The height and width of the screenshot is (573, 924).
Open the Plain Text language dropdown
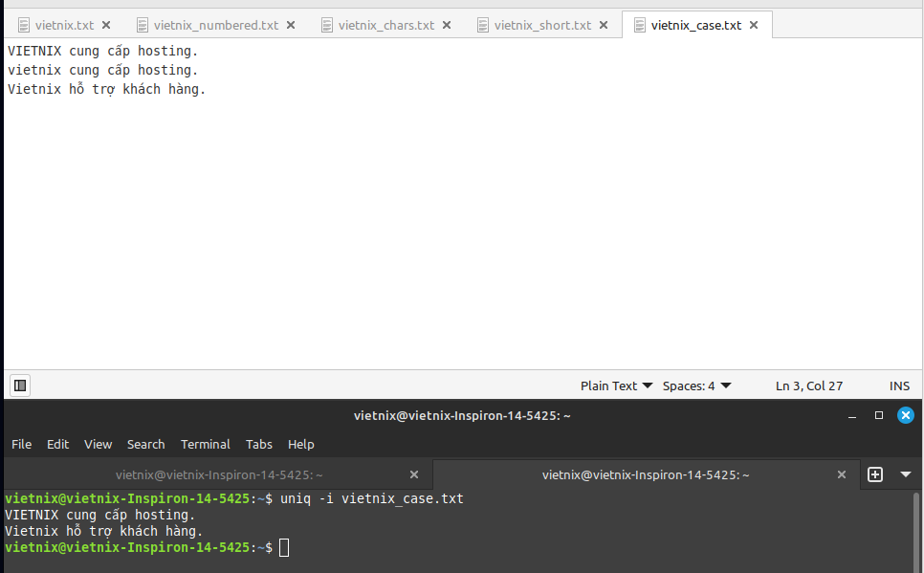point(617,386)
